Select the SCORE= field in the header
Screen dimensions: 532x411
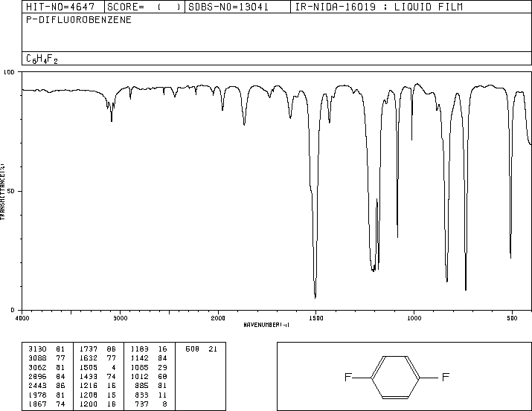[x=144, y=7]
